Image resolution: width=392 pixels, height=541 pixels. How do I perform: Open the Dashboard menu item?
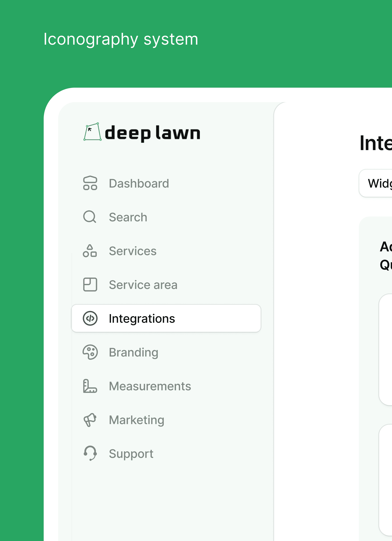click(139, 183)
